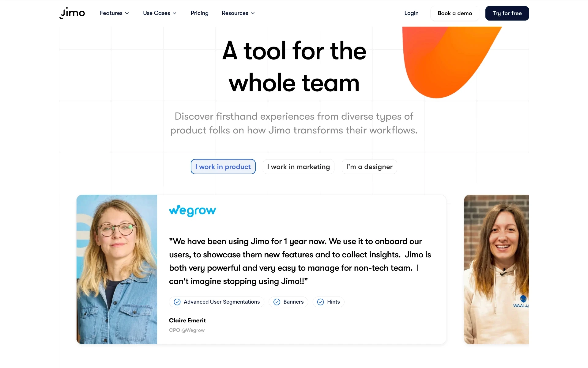Toggle the 'I work in marketing' filter
This screenshot has width=588, height=368.
[299, 166]
